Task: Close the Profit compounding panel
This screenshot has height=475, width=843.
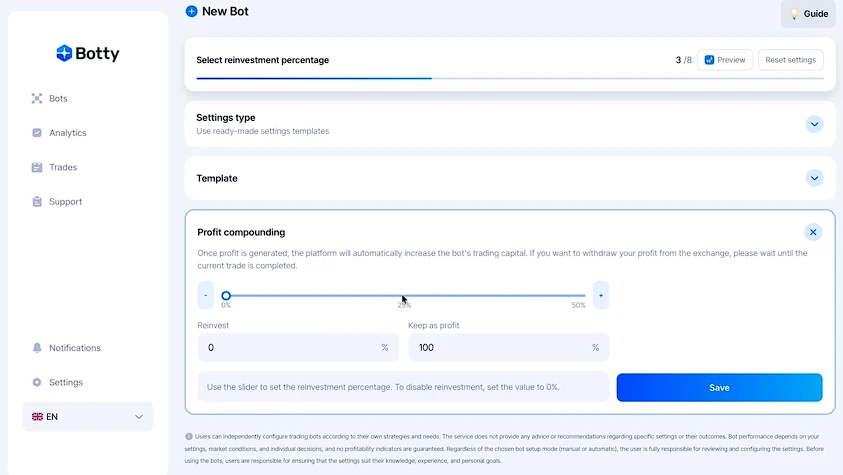Action: 813,232
